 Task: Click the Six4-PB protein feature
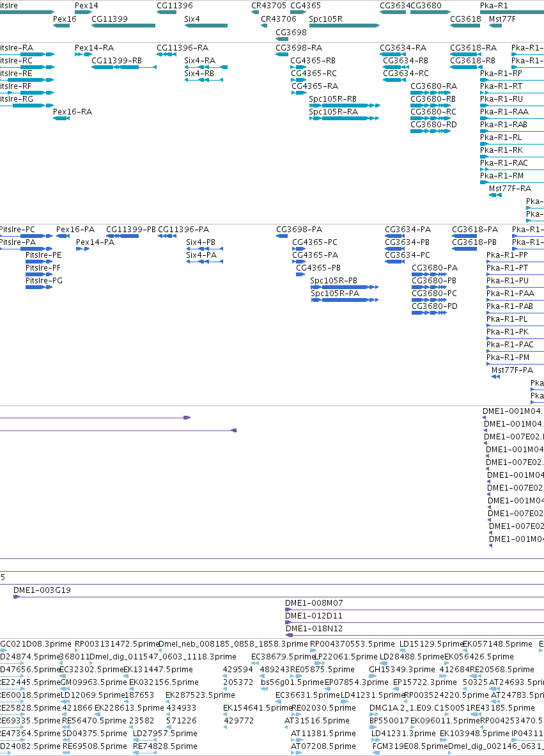coord(205,249)
